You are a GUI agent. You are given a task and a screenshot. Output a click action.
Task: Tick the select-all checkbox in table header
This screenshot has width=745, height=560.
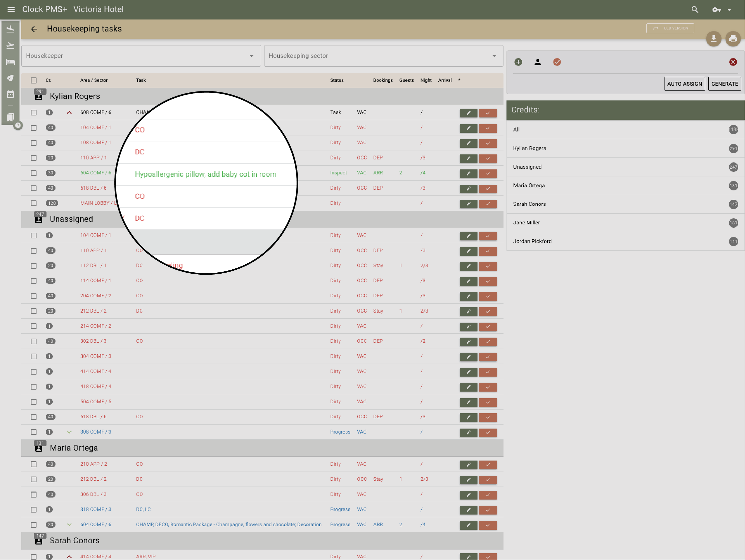34,80
